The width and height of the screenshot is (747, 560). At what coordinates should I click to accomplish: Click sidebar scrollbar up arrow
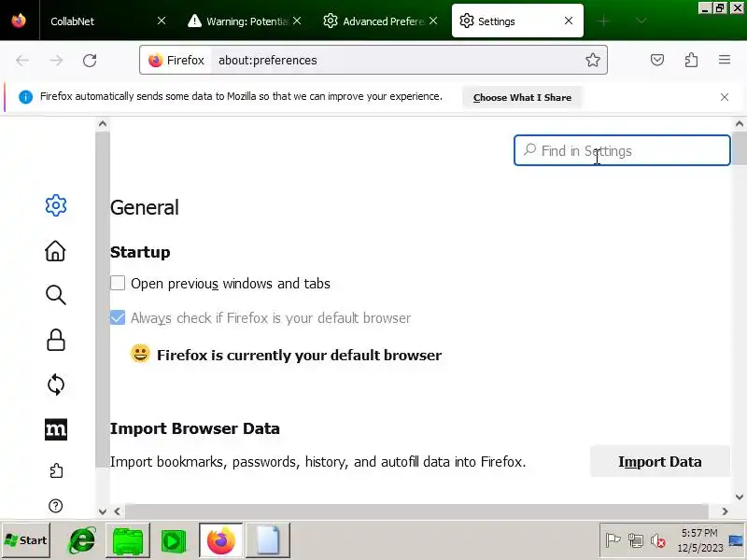(x=103, y=124)
